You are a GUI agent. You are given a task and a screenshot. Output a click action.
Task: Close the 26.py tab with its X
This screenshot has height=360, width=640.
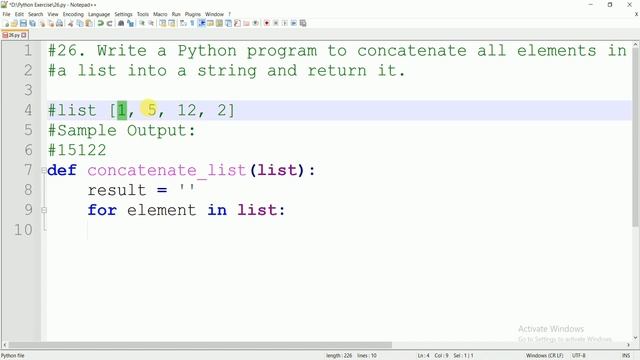(x=24, y=35)
